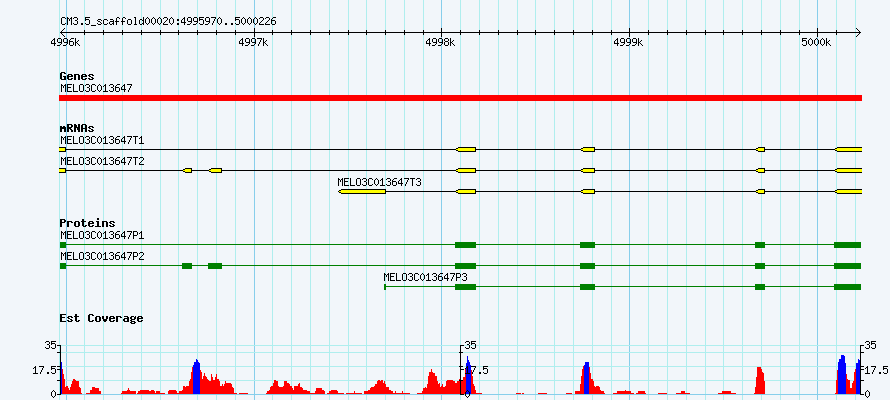The image size is (890, 400).
Task: Click the red EST coverage peak near 4999.7k
Action: [x=760, y=381]
